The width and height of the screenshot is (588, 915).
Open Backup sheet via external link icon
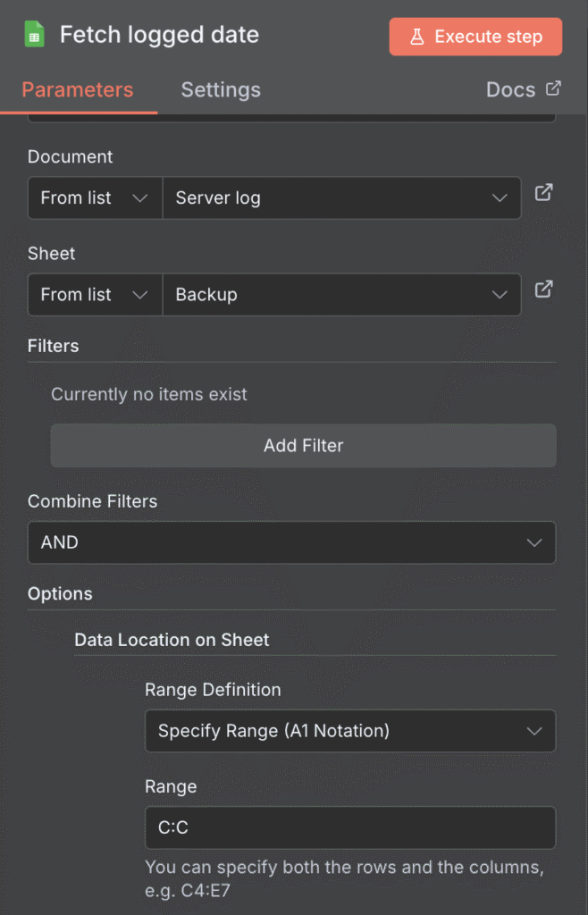(544, 290)
